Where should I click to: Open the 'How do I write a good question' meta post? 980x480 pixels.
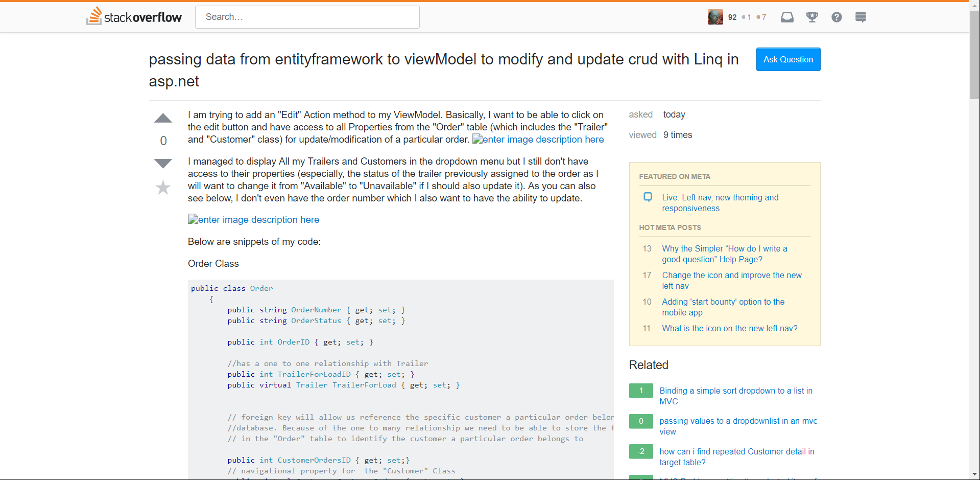tap(724, 254)
